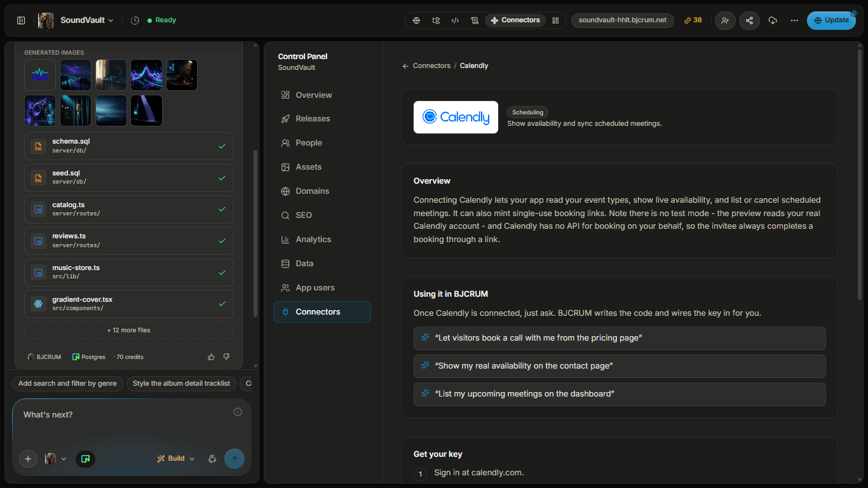
Task: Open version history clock icon
Action: coord(135,20)
